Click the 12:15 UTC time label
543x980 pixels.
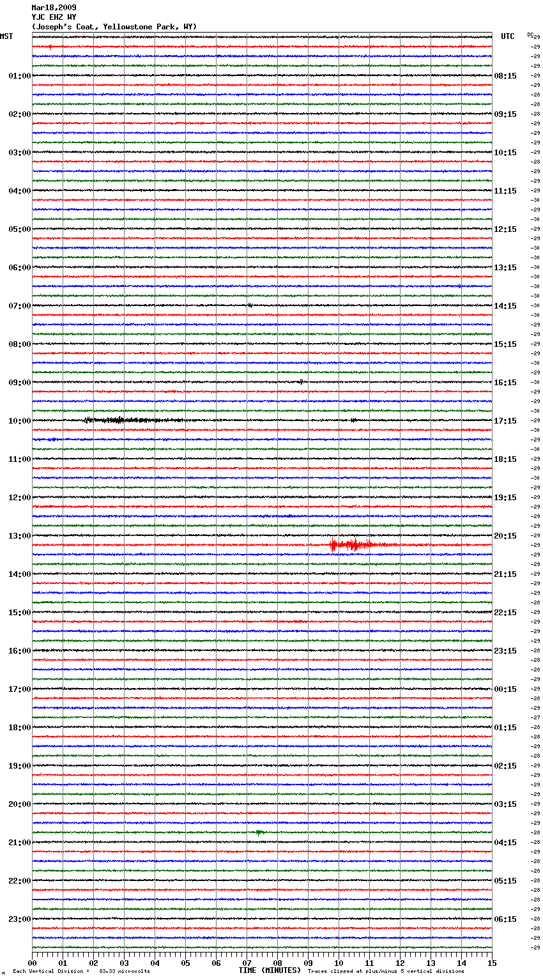(505, 229)
